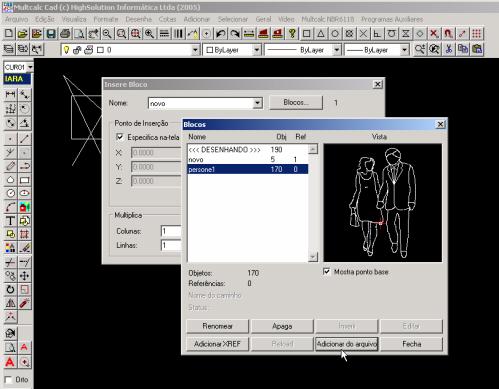Viewport: 499px width, 389px height.
Task: Click block list scrollbar down arrow
Action: (313, 257)
